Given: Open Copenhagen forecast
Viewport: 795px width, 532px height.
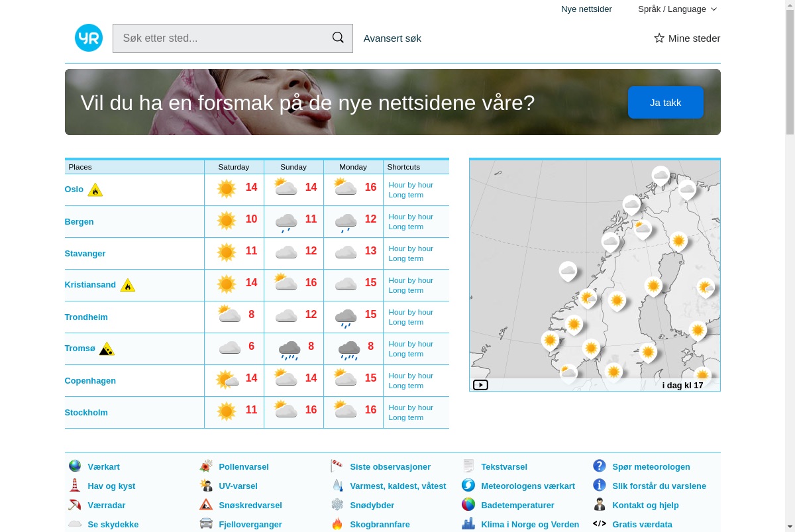Looking at the screenshot, I should (x=90, y=381).
